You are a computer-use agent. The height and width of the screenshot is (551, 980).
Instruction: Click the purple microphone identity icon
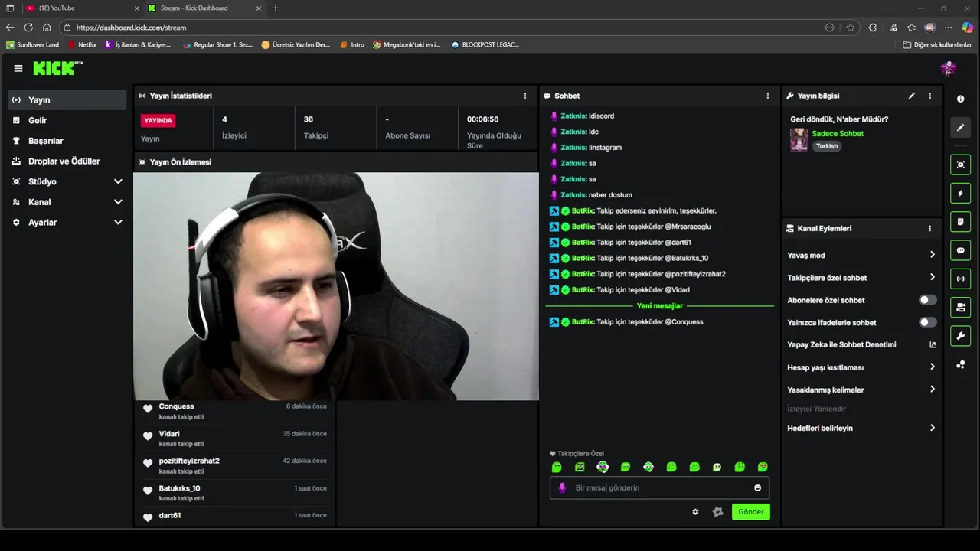pos(562,487)
